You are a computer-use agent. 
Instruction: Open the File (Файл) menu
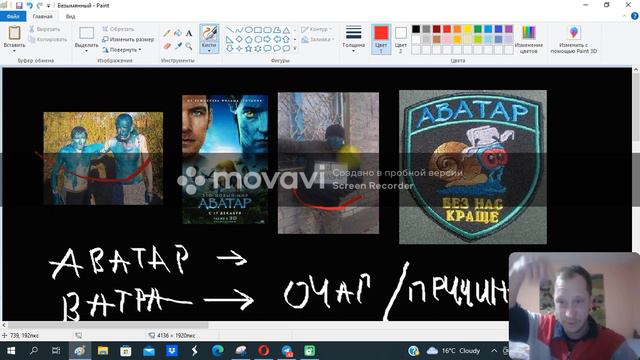click(x=13, y=16)
